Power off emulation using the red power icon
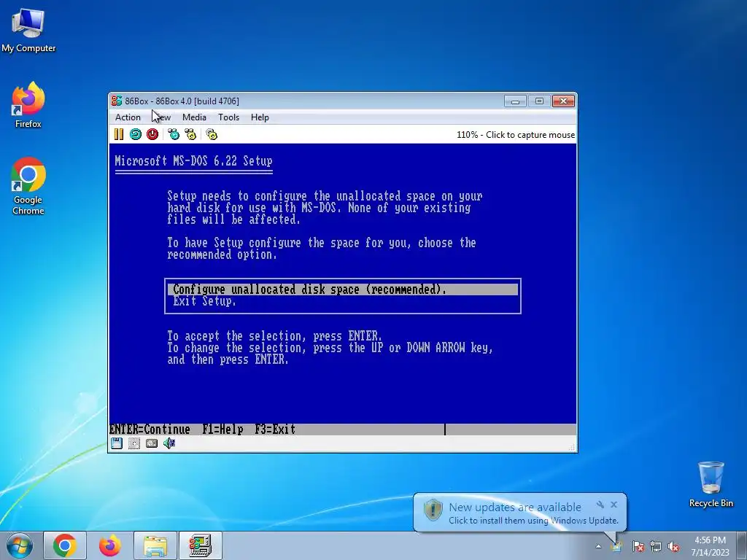The image size is (747, 560). tap(152, 135)
